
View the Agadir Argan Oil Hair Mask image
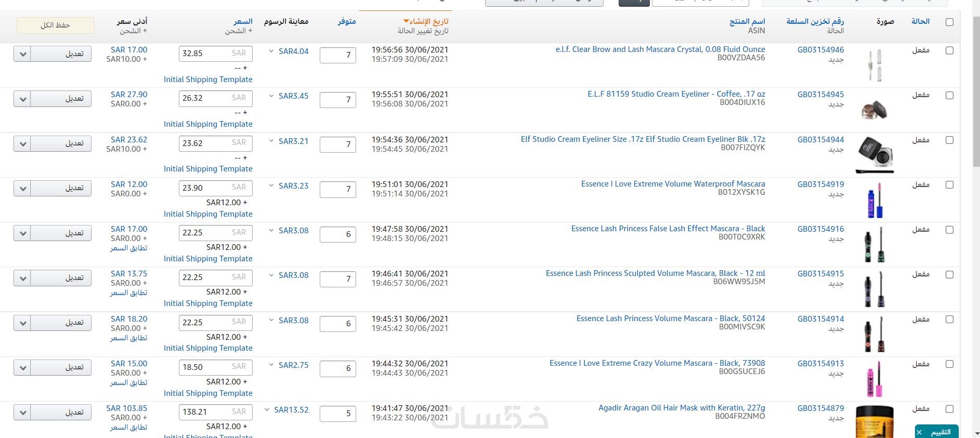(874, 422)
